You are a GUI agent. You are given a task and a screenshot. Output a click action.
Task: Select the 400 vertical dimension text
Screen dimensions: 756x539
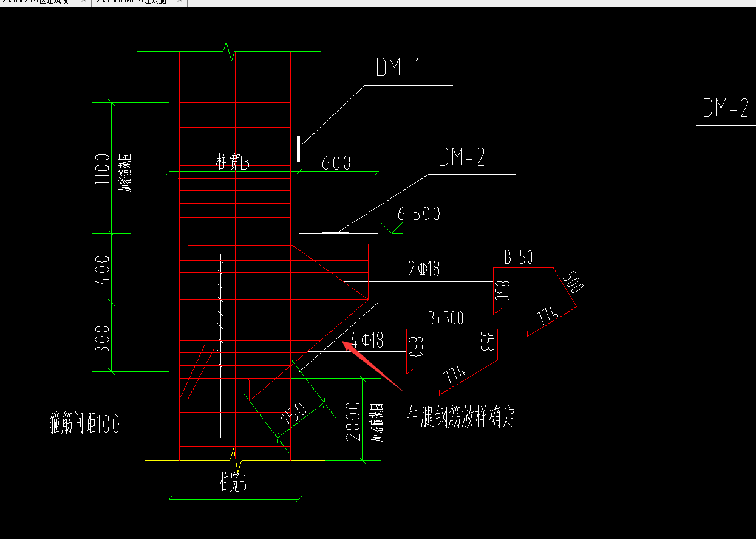(x=103, y=269)
